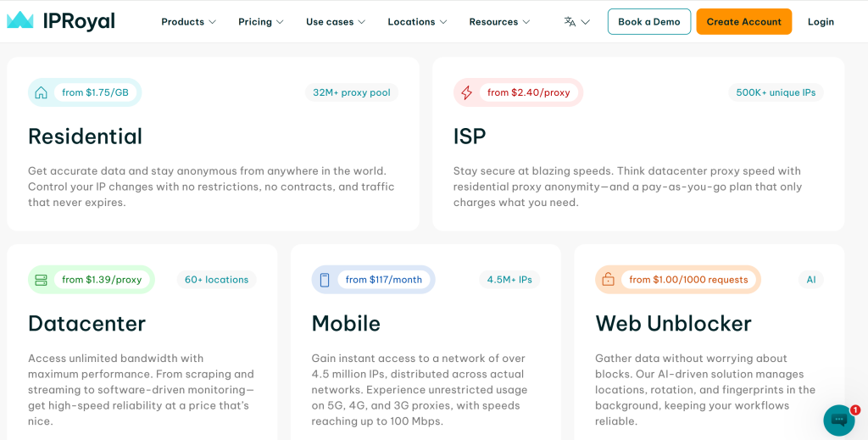Screen dimensions: 868x440
Task: Expand the Products dropdown menu
Action: 188,22
